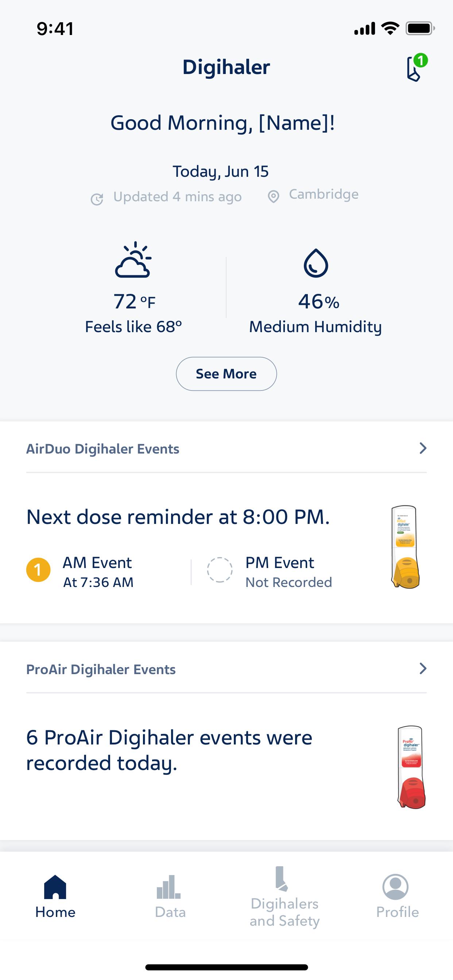
Task: Open the Data bar chart icon
Action: pos(169,887)
